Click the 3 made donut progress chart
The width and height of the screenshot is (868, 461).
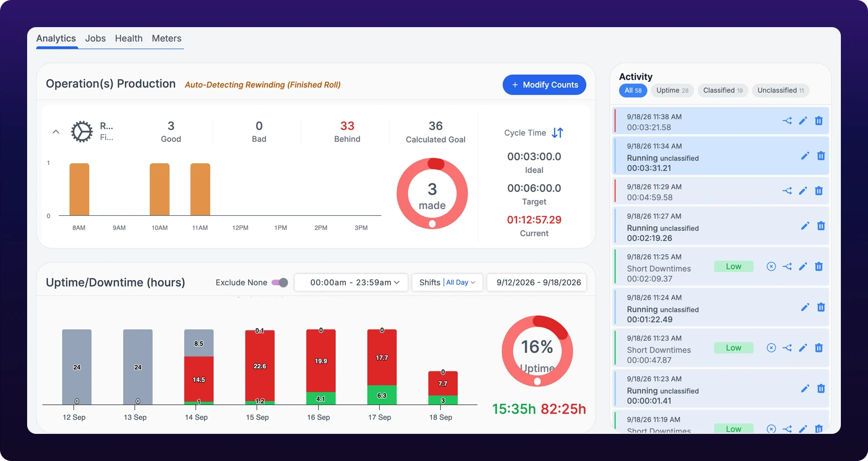coord(432,193)
